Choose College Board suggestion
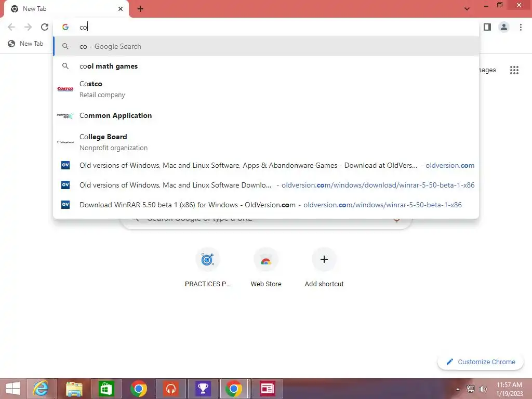532x399 pixels. click(x=266, y=142)
